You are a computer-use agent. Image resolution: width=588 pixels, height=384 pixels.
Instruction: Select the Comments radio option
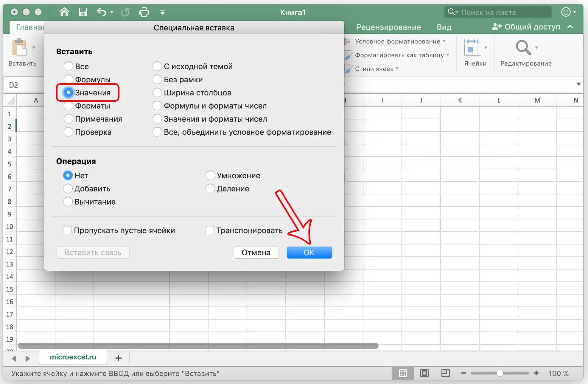pos(68,119)
